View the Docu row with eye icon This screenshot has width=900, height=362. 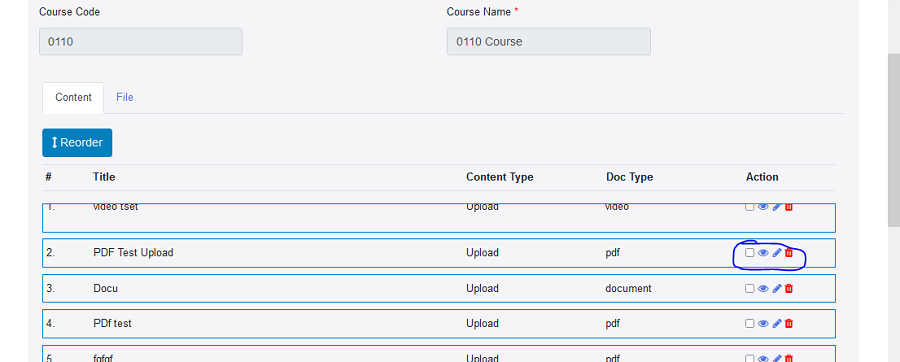(x=763, y=289)
